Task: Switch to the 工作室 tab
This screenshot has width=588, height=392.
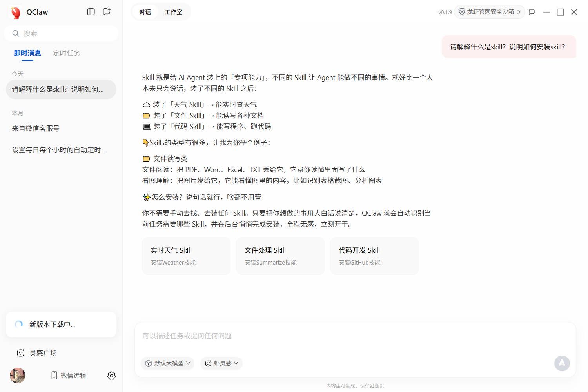Action: 173,12
